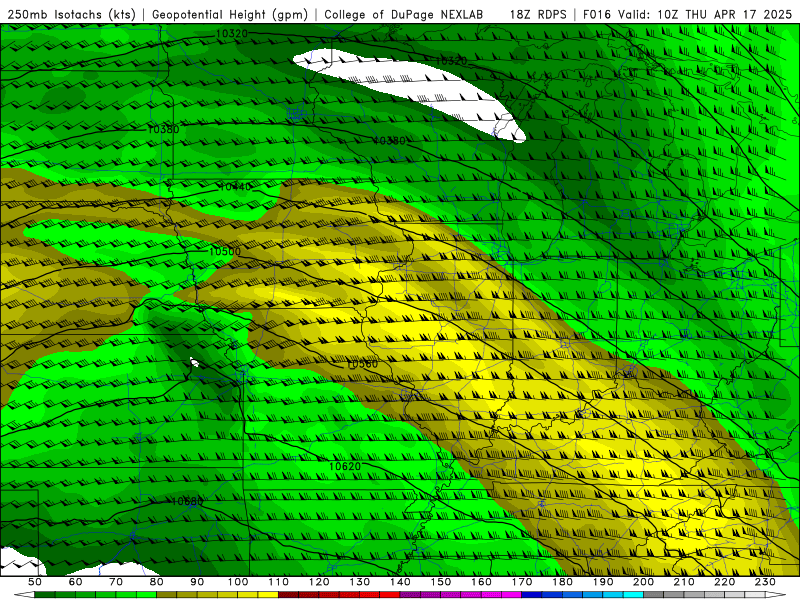Screen dimensions: 800x600
Task: Click the 10620 contour label
Action: pyautogui.click(x=344, y=466)
